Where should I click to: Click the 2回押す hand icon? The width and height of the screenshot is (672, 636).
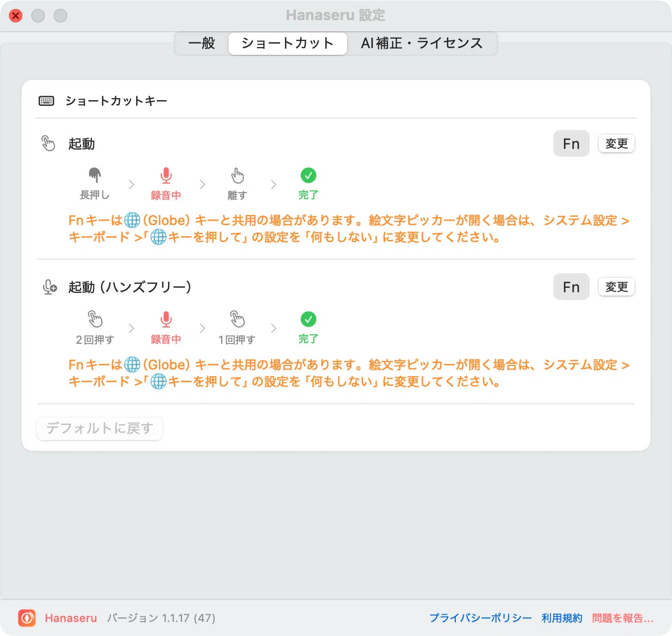click(95, 319)
